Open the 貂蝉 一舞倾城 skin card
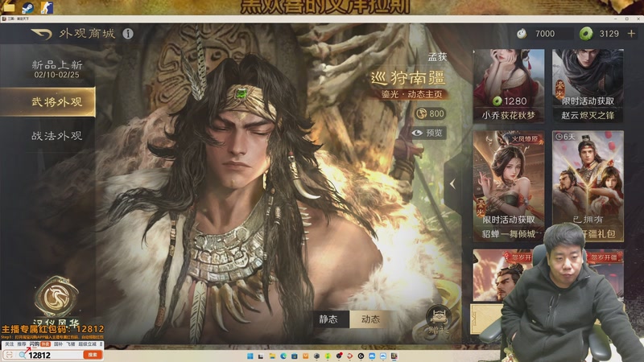This screenshot has height=362, width=644. point(509,186)
